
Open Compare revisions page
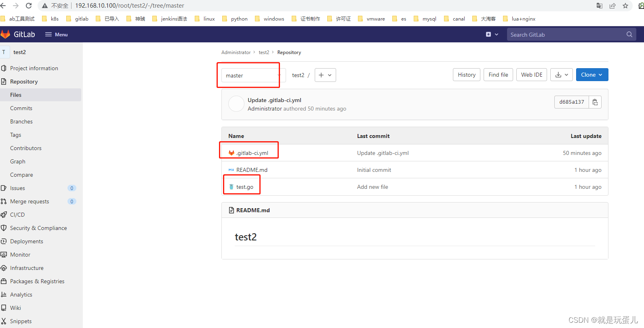tap(21, 175)
